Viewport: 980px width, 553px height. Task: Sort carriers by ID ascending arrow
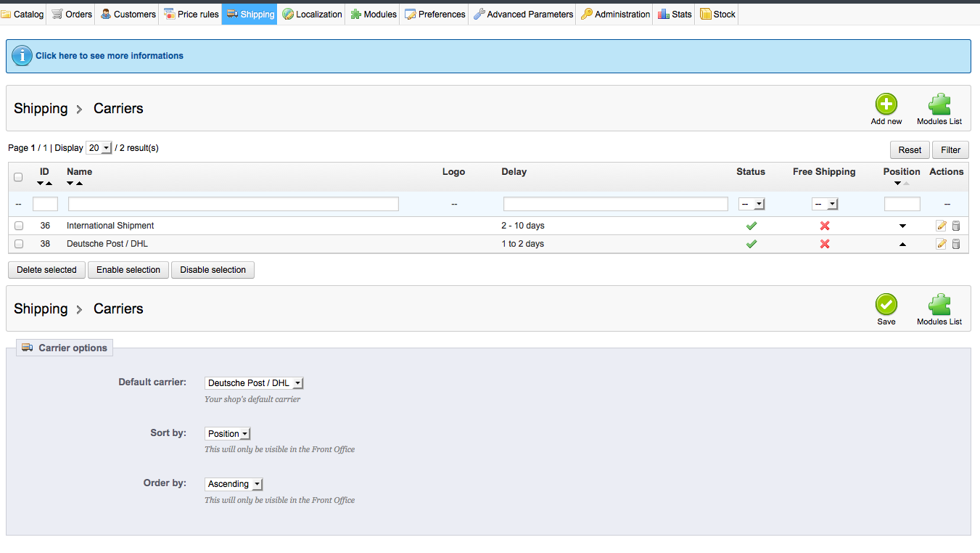[49, 184]
